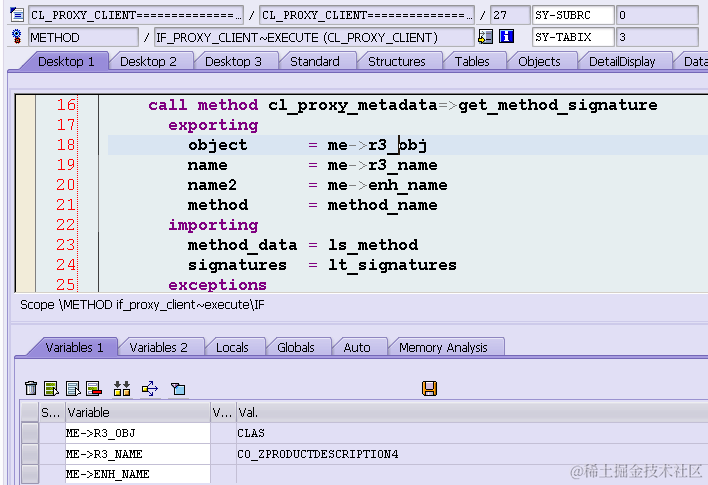Click lt_signatures in the code

point(392,265)
